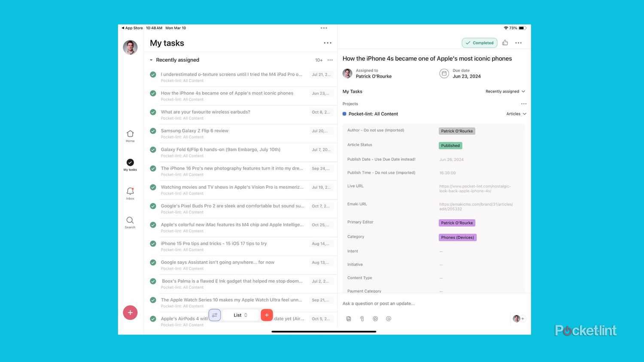Collapse the Recently assigned section
The width and height of the screenshot is (644, 362).
tap(151, 60)
